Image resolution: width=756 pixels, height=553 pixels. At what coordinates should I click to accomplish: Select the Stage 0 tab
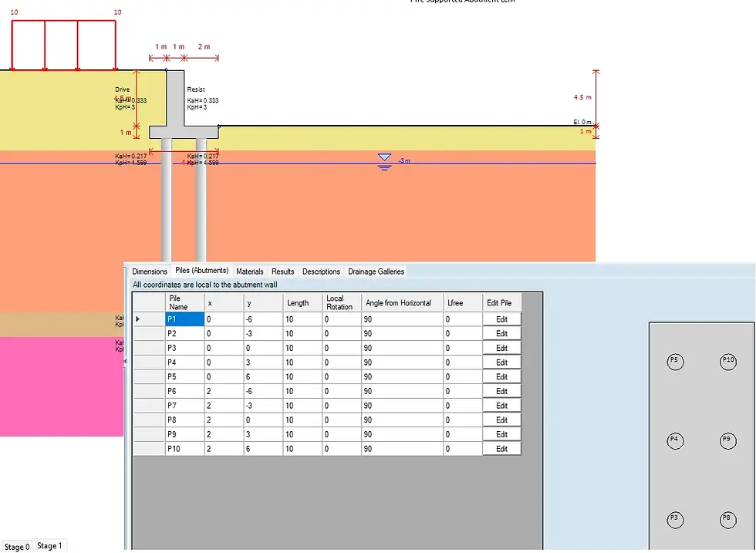tap(17, 547)
